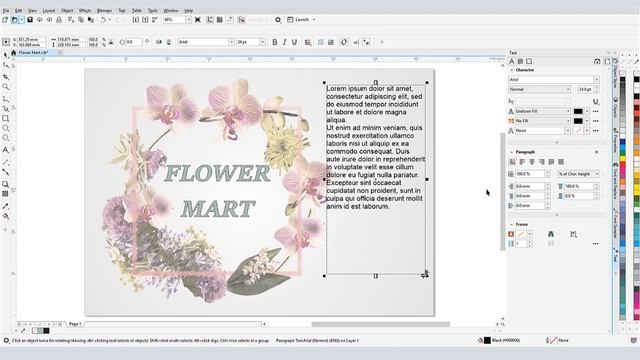Click the Underline style button in Character
The width and height of the screenshot is (640, 360).
coord(596,101)
